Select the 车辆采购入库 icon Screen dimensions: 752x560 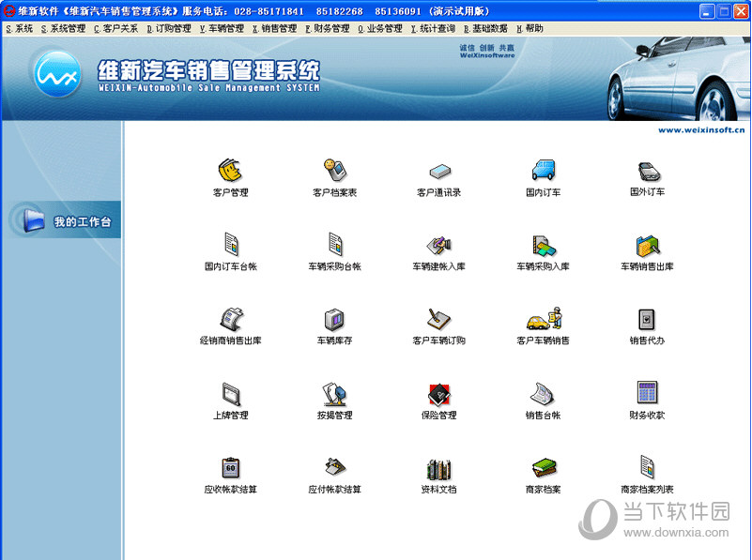point(544,245)
